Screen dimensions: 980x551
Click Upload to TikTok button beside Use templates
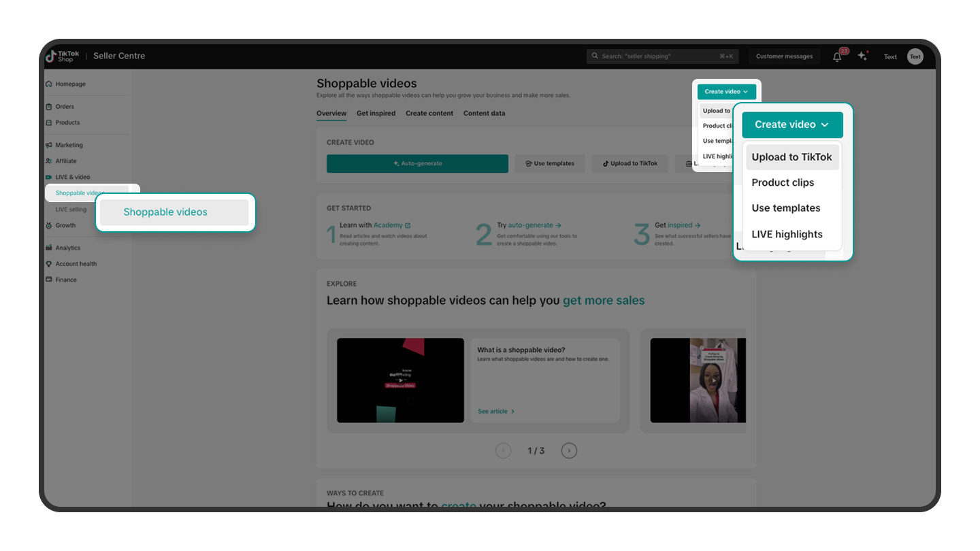(630, 163)
